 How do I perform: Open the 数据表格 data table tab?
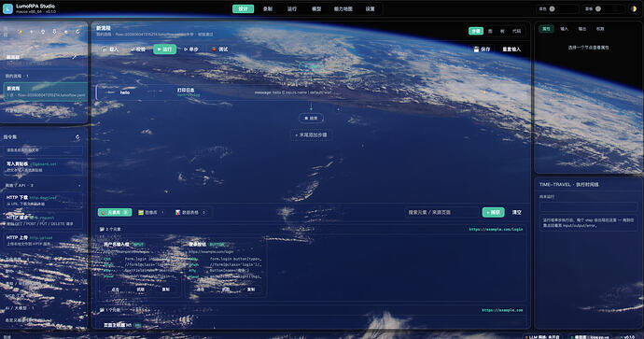pyautogui.click(x=190, y=212)
